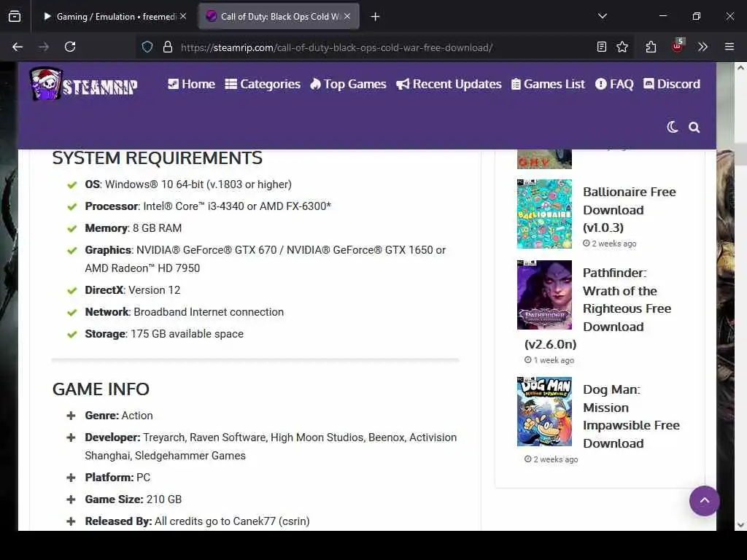
Task: Select the SYSTEM REQUIREMENTS heading
Action: click(x=158, y=158)
